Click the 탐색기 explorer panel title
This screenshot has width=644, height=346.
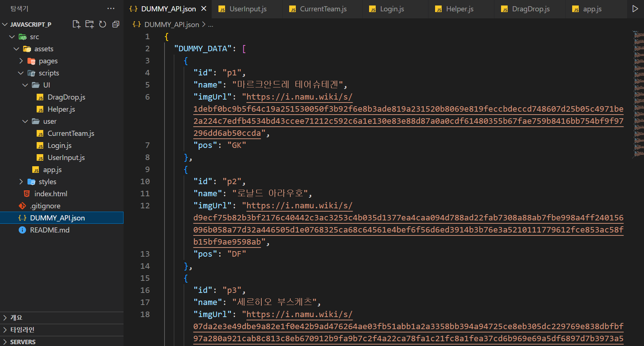[19, 8]
